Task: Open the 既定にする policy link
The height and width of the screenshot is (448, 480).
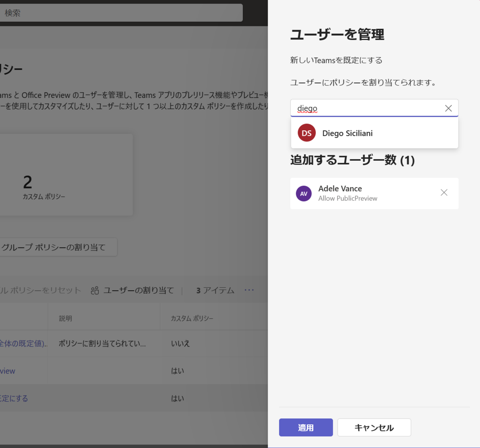Action: click(x=14, y=398)
